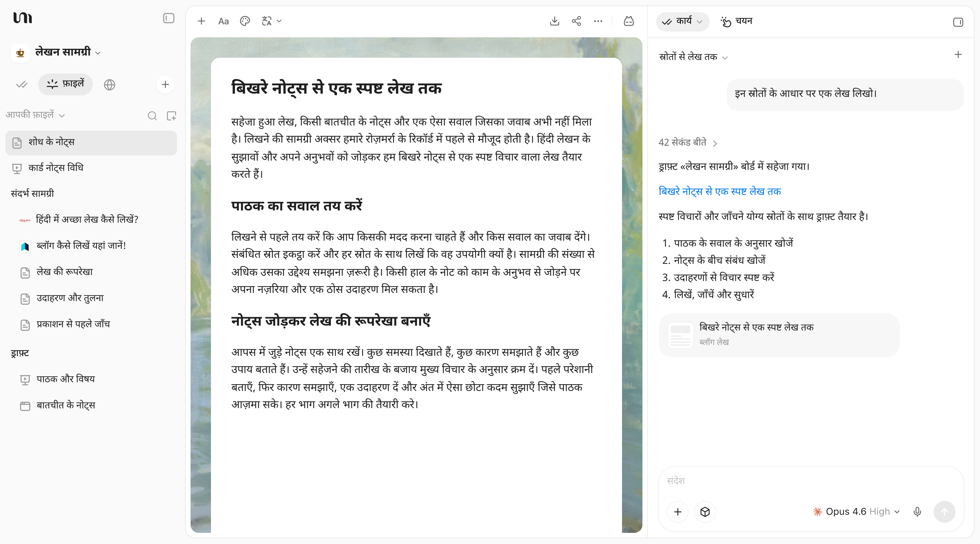Click the share icon
Image resolution: width=980 pixels, height=544 pixels.
tap(576, 21)
